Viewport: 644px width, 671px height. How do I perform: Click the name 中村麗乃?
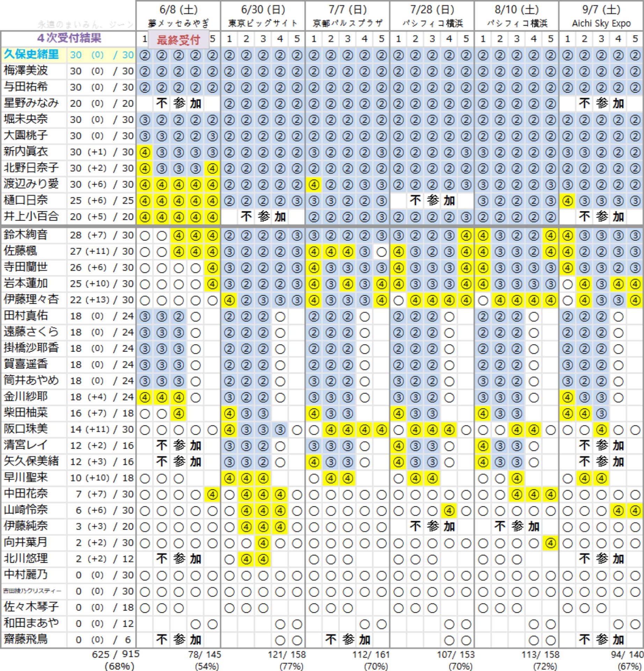(x=26, y=575)
